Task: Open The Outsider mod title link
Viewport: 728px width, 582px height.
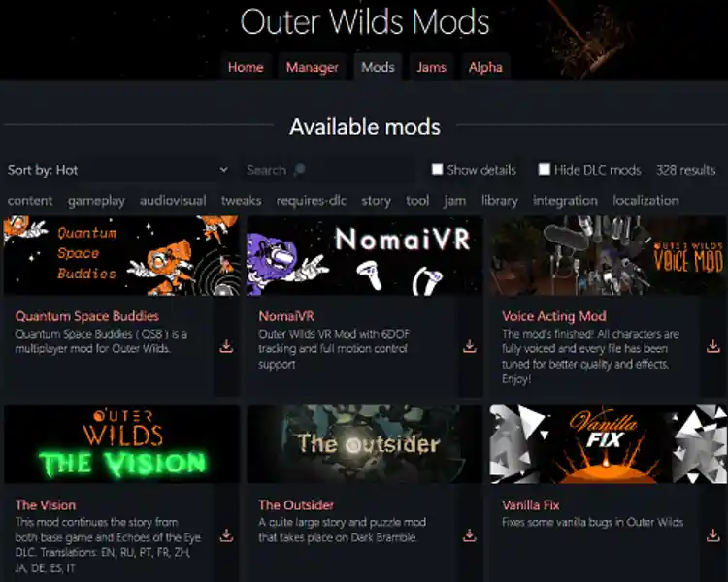Action: click(x=296, y=505)
